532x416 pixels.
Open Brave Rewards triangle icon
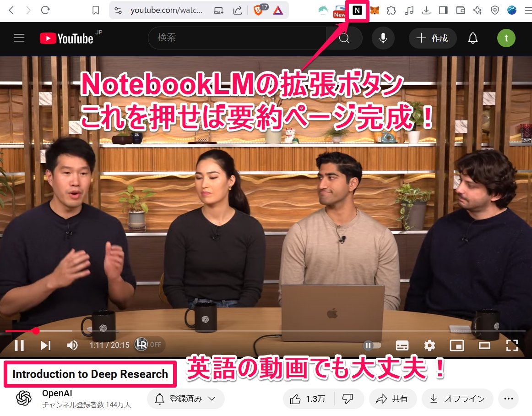click(x=278, y=11)
